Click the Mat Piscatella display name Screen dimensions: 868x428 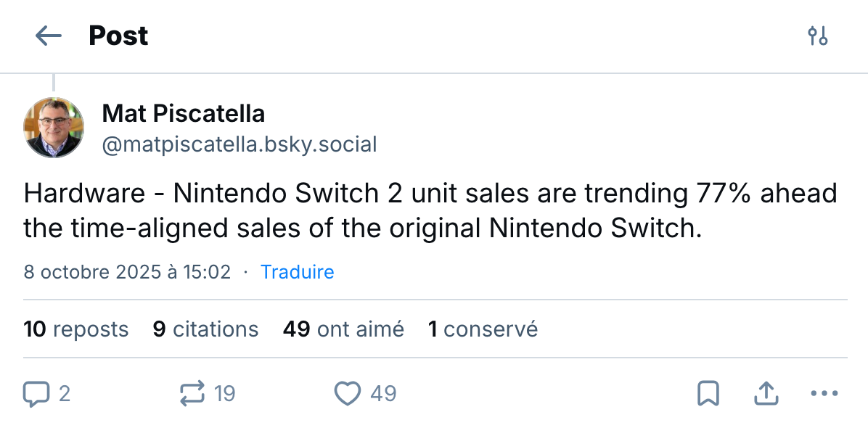coord(183,113)
